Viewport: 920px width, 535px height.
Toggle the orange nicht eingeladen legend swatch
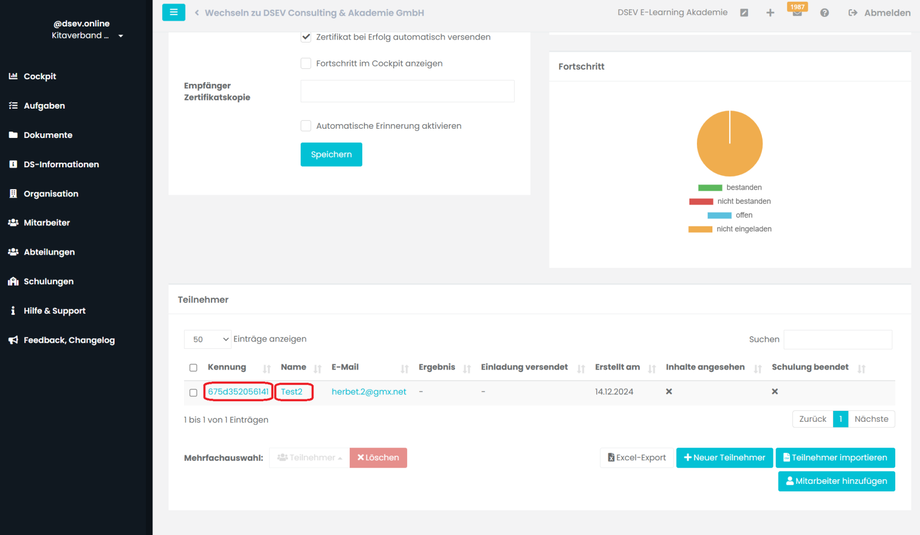pos(700,229)
